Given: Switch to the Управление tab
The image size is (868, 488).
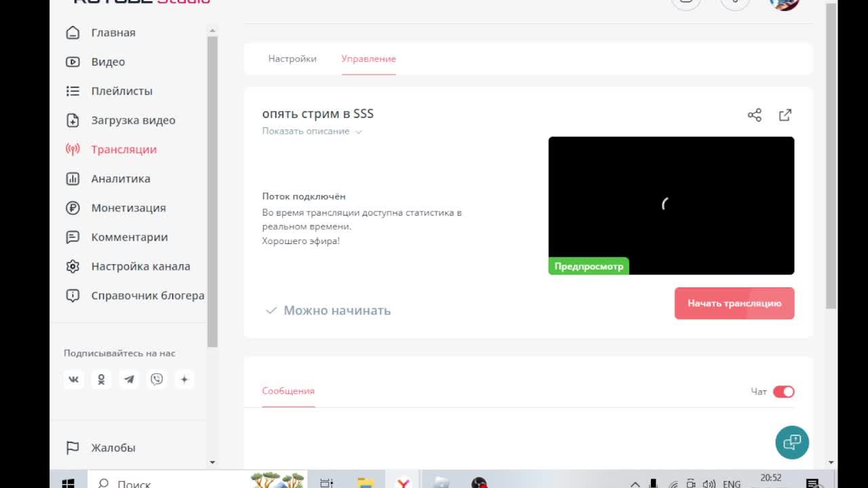Looking at the screenshot, I should (x=369, y=59).
